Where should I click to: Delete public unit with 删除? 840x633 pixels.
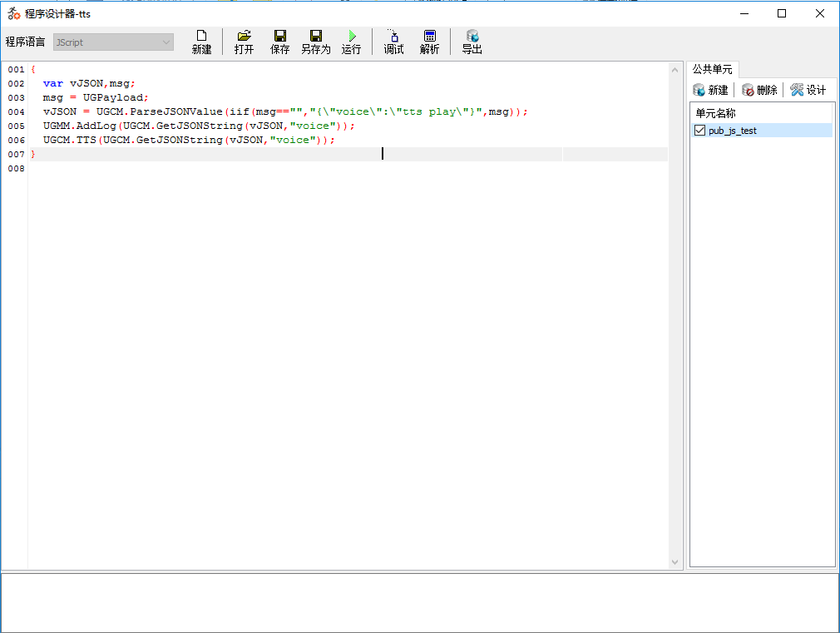coord(759,90)
